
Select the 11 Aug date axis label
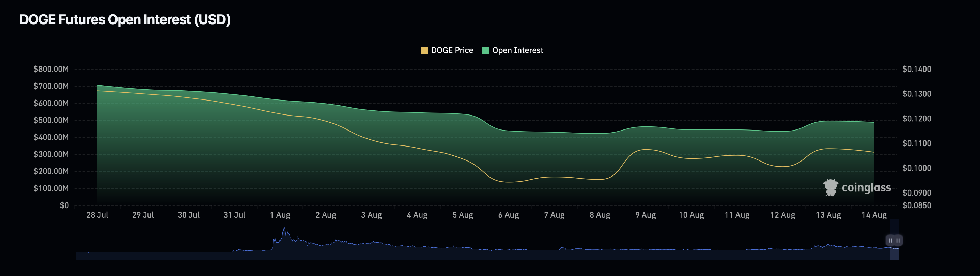click(x=737, y=215)
